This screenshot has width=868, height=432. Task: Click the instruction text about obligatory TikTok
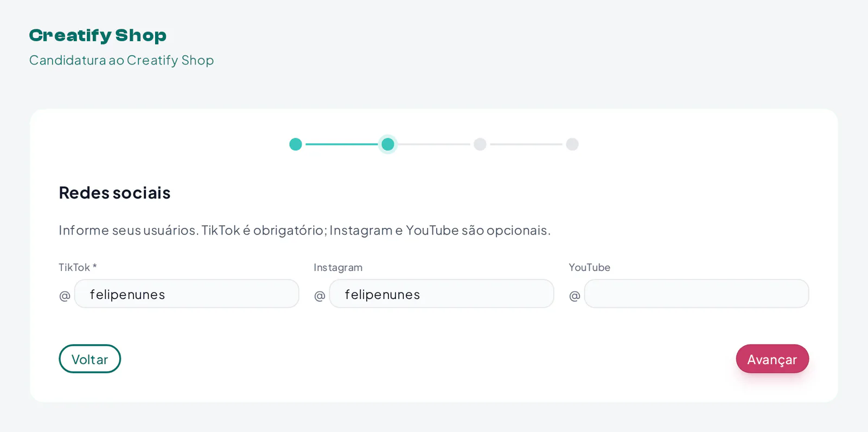point(304,230)
